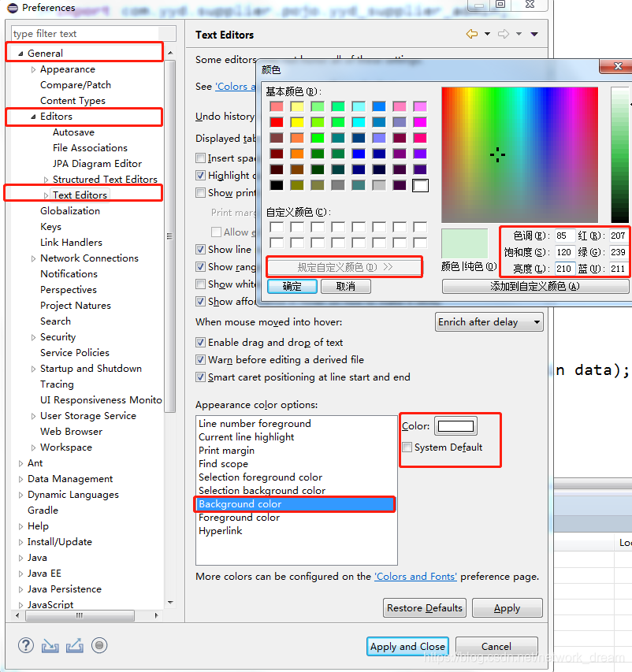Select Hyperlink in color options list
The image size is (632, 672).
coord(221,531)
